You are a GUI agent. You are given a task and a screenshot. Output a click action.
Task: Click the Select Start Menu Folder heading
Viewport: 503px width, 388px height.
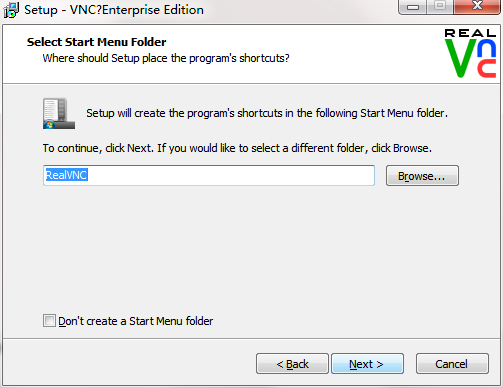pyautogui.click(x=96, y=42)
